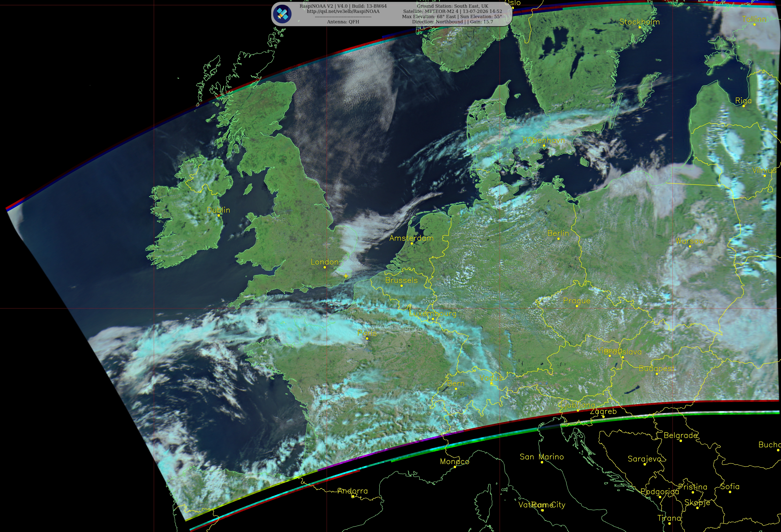Click the Stockholm city label
Viewport: 781px width, 532px height.
tap(640, 22)
